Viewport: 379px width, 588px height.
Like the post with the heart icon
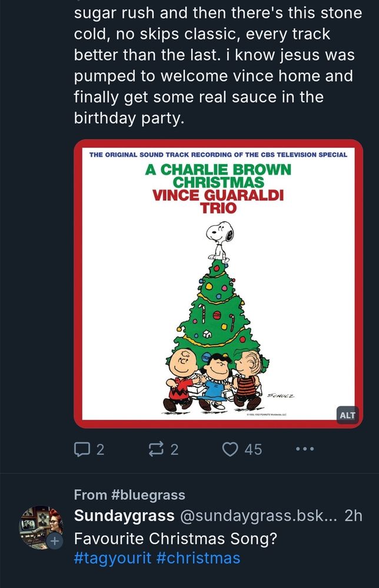coord(230,450)
